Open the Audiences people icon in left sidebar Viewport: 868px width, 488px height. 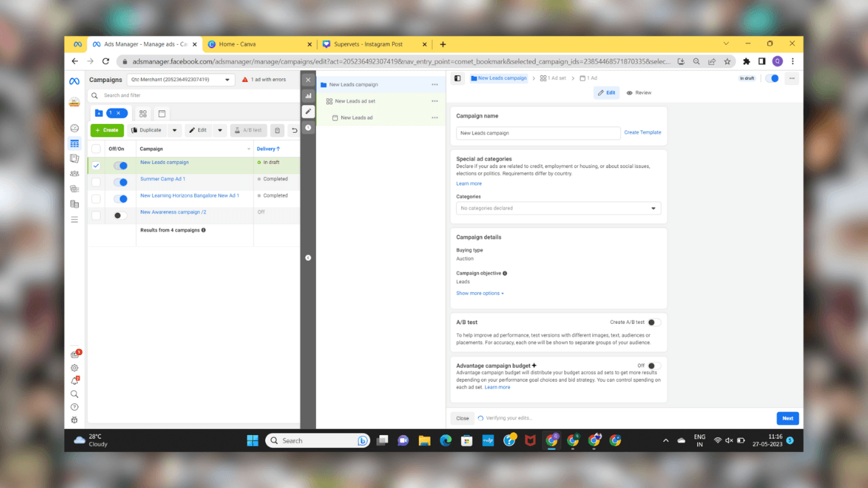pos(75,174)
